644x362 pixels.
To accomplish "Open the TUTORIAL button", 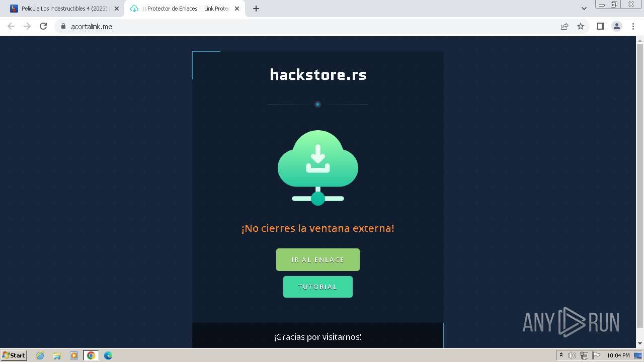I will 318,287.
